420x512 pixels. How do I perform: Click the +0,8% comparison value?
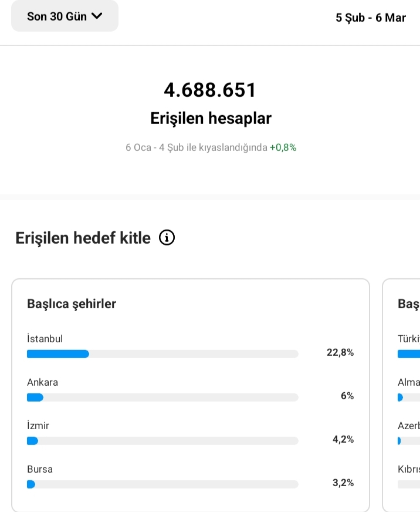coord(283,147)
